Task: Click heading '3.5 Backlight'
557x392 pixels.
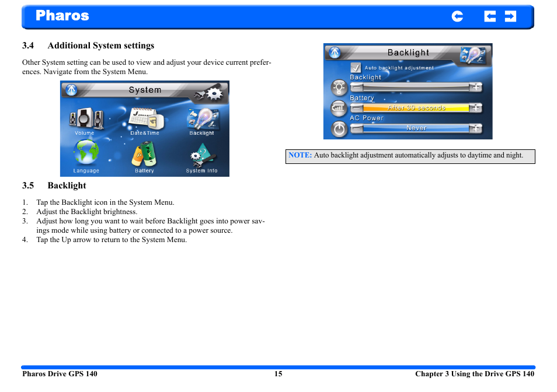Action: pos(54,185)
